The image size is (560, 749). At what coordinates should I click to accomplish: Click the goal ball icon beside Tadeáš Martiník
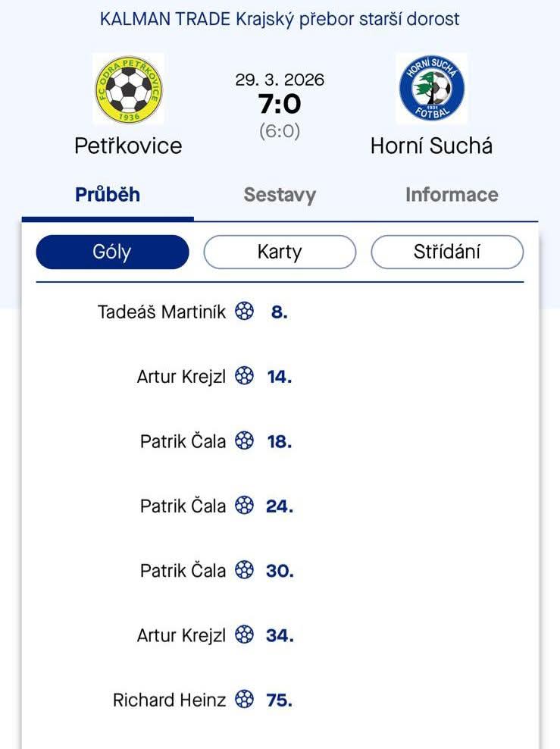[x=244, y=311]
